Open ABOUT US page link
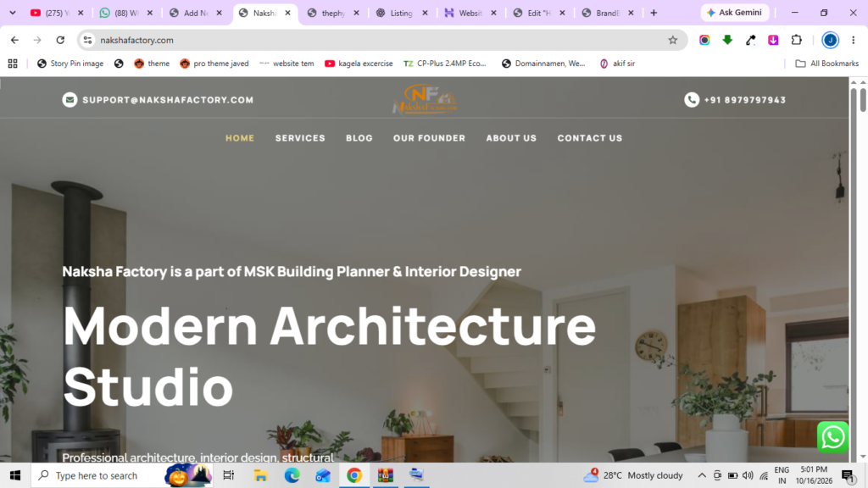The image size is (868, 488). click(511, 138)
